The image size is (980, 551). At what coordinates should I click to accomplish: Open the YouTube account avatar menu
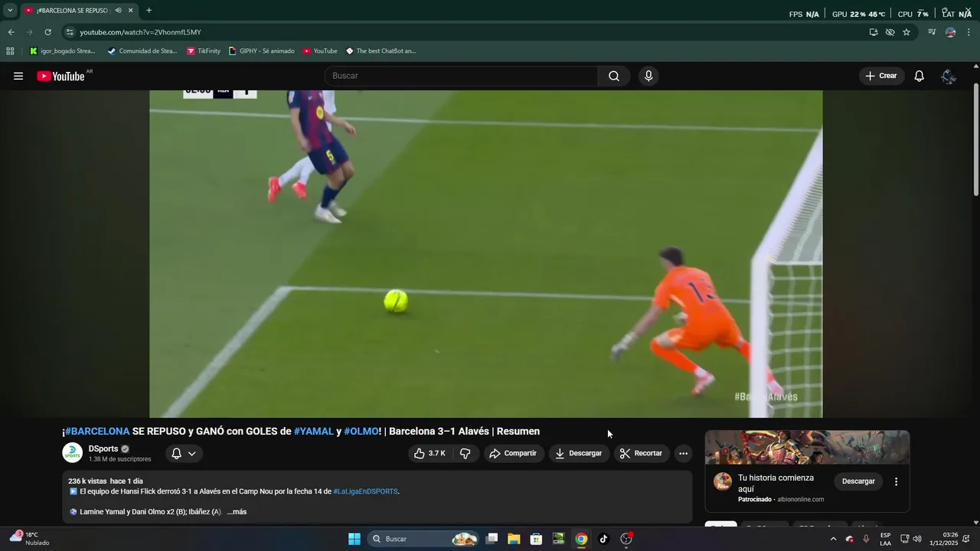point(949,76)
